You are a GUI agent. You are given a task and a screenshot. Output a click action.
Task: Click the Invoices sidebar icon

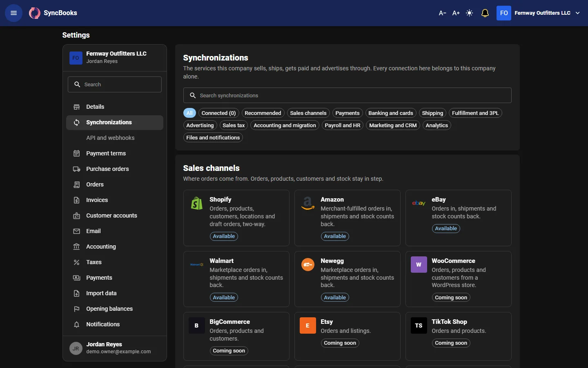pyautogui.click(x=76, y=200)
